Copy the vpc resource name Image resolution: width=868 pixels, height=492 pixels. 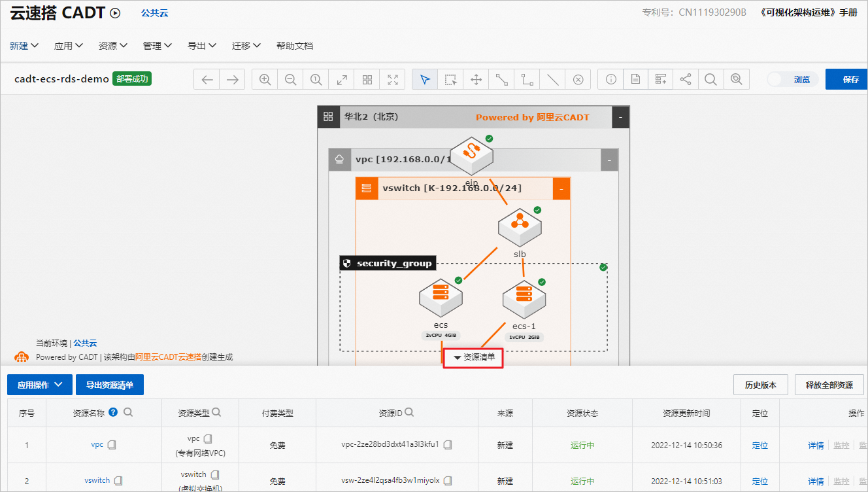[x=112, y=445]
